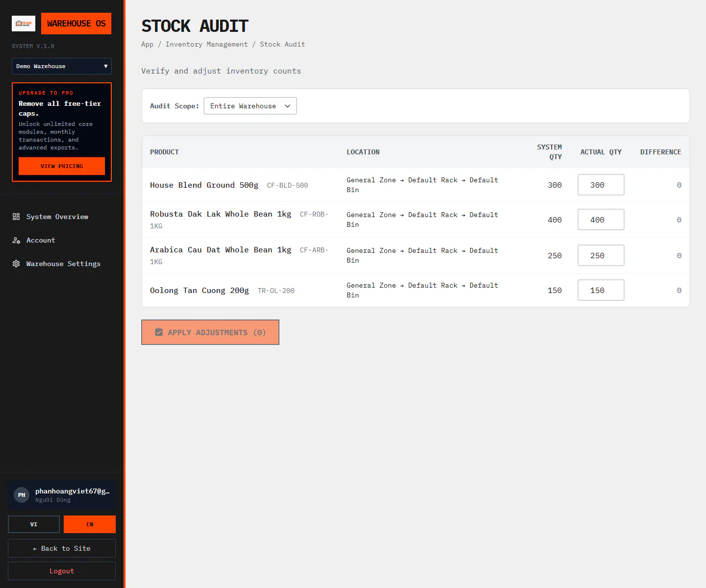This screenshot has height=588, width=706.
Task: Click SYSTEM V.1.0 version label
Action: click(33, 46)
